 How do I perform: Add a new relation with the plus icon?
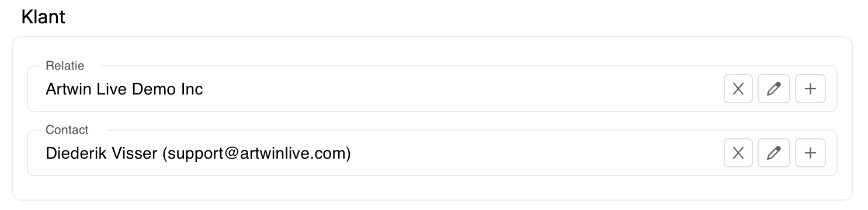tap(810, 89)
